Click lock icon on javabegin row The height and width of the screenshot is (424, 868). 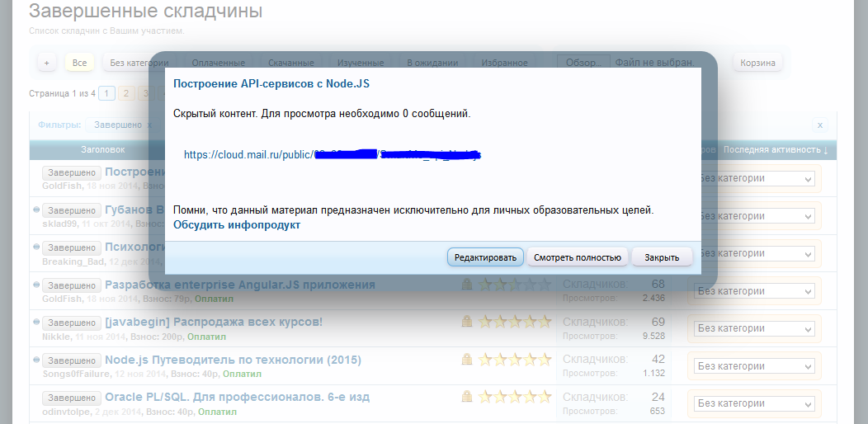467,321
